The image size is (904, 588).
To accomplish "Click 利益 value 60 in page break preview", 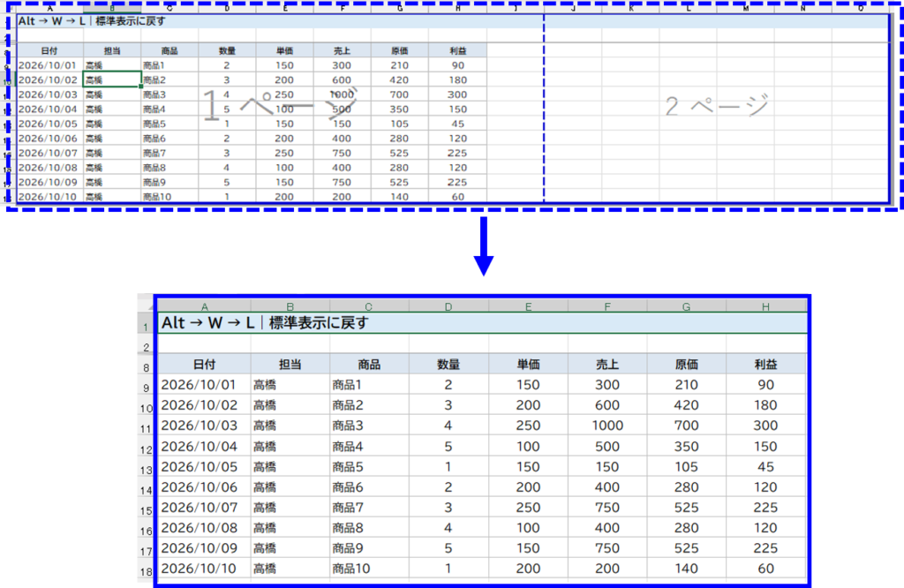I will coord(458,196).
